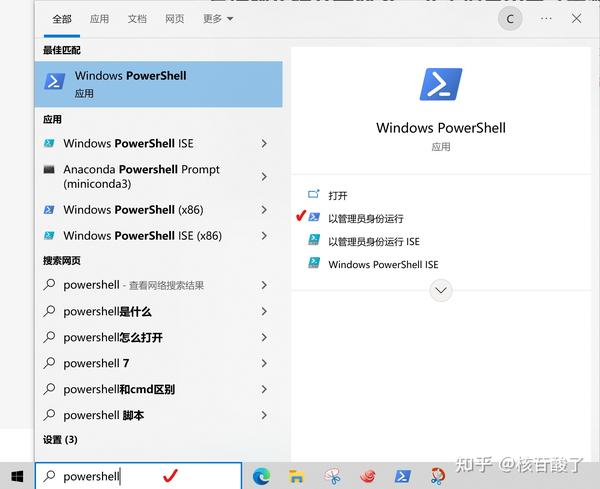Screen dimensions: 600x489
Task: Click the taskbar search input field
Action: click(x=139, y=476)
